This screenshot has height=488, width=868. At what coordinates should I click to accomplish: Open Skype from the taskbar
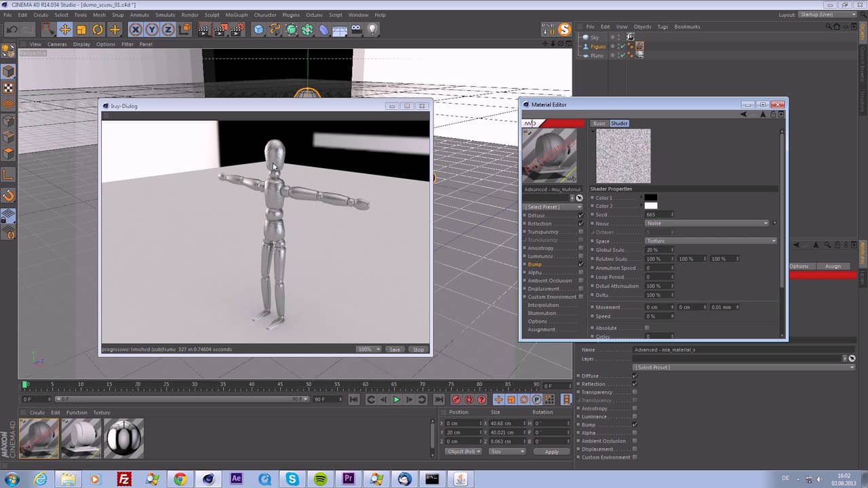pos(292,479)
